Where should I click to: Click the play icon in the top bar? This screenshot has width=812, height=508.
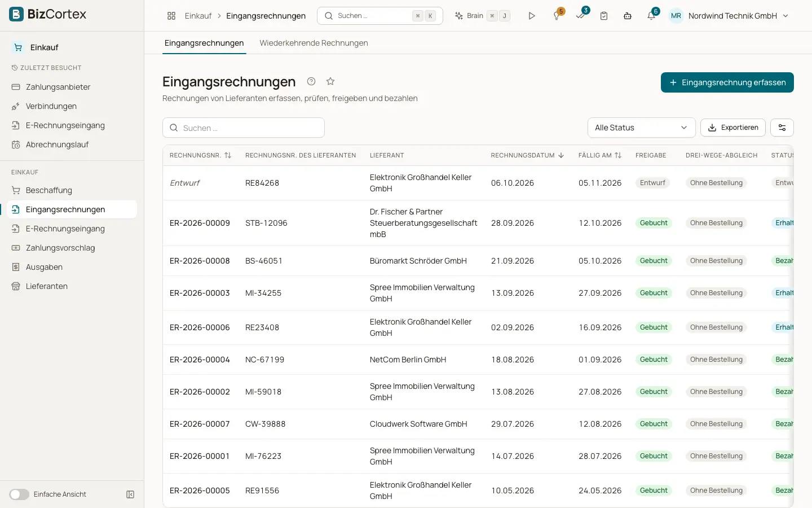532,16
